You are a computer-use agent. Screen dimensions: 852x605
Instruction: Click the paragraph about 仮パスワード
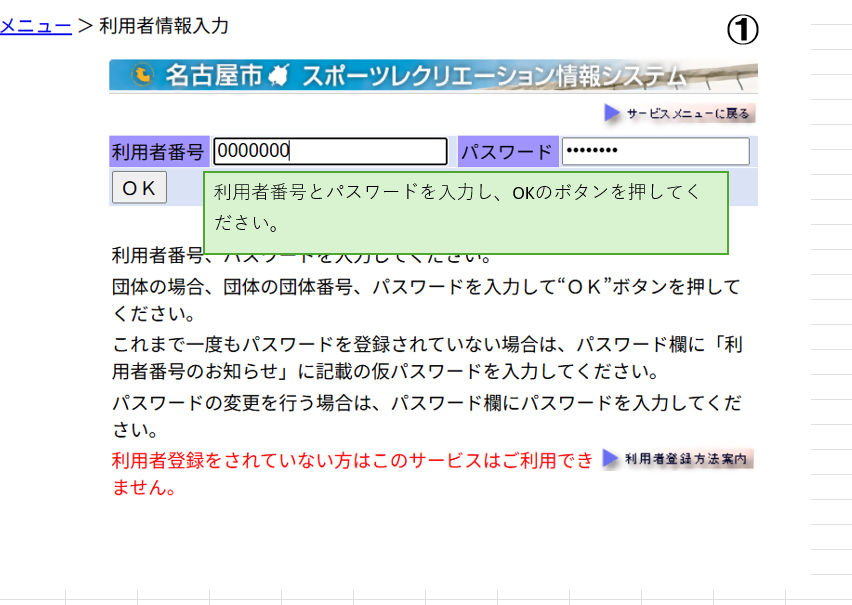point(426,358)
